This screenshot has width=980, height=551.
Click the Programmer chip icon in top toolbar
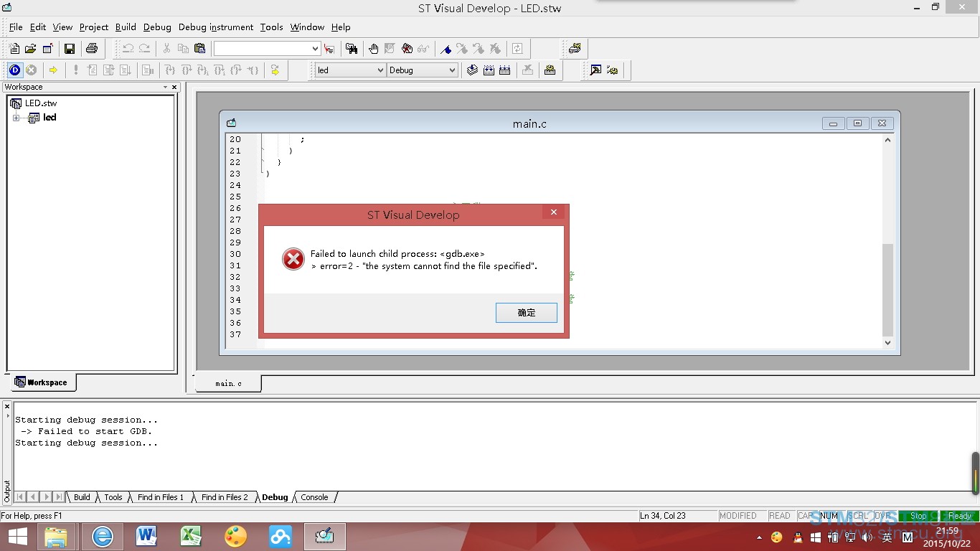tap(575, 49)
